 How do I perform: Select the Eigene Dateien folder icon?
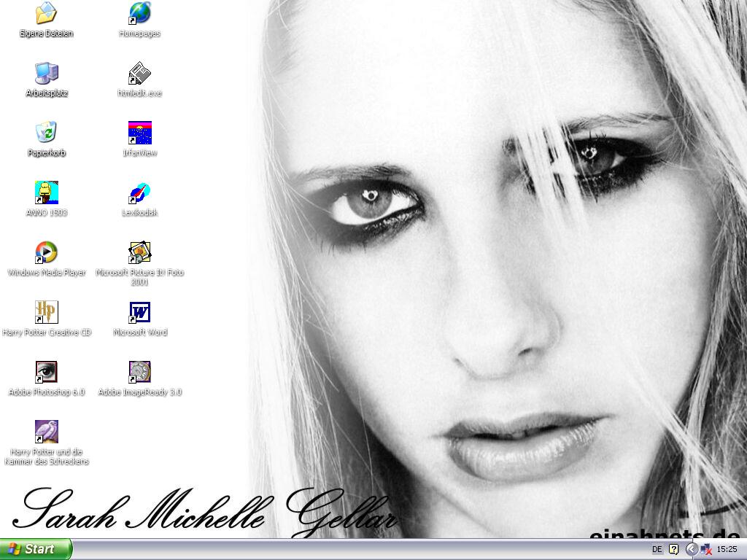(x=46, y=13)
